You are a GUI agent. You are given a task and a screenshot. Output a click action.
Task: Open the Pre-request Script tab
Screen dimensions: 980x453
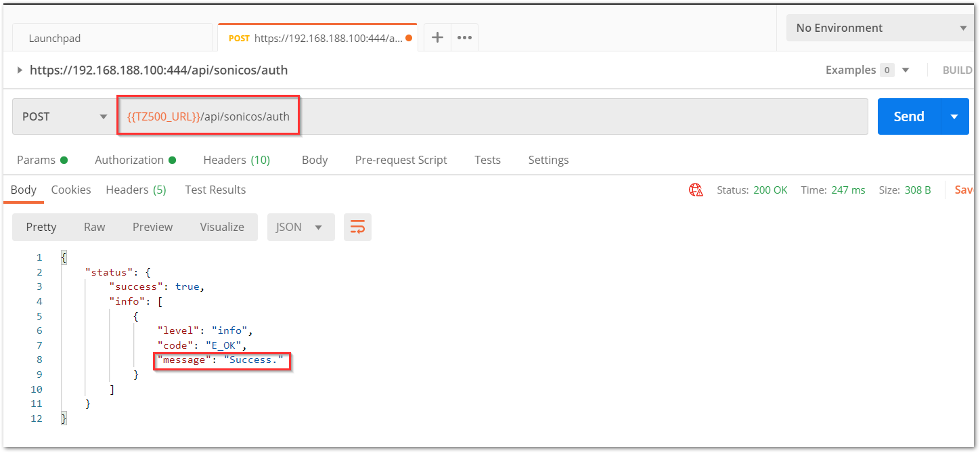point(401,160)
